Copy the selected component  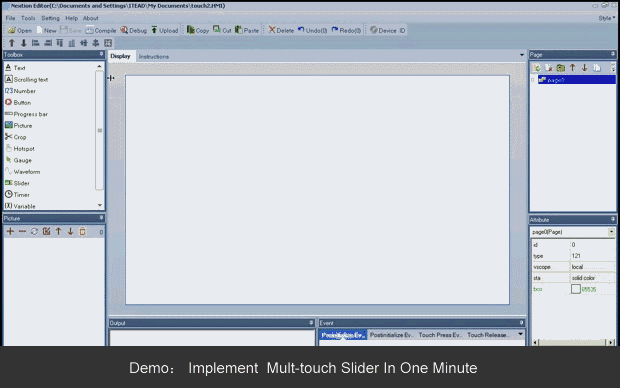pos(198,30)
